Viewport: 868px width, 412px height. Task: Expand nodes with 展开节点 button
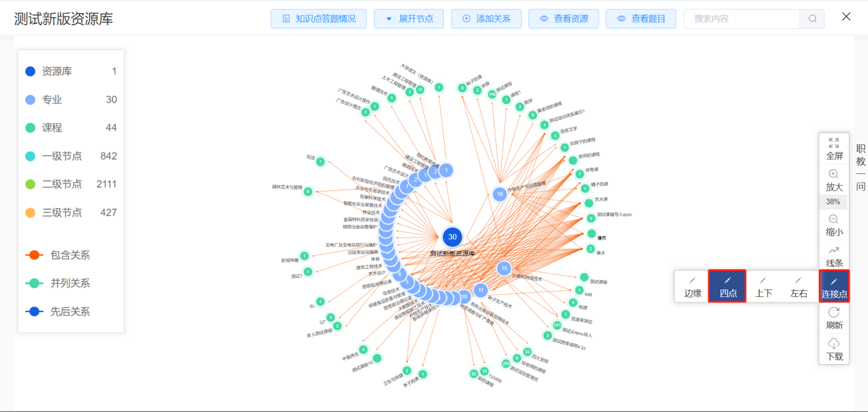click(x=409, y=18)
